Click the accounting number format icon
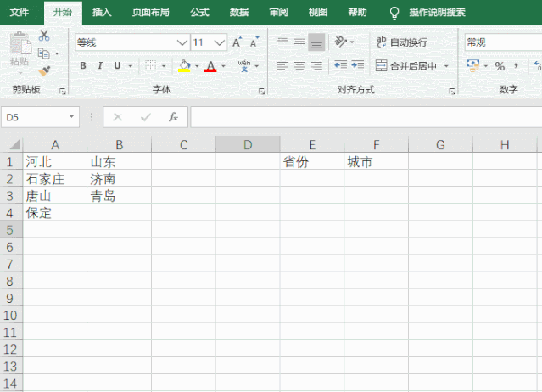542x392 pixels. 473,65
